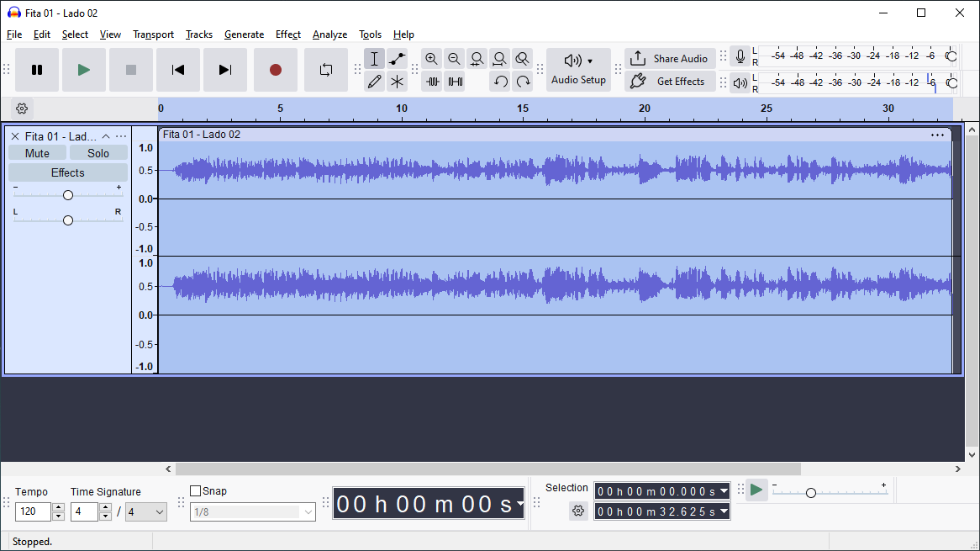Click the red Record button

pyautogui.click(x=276, y=70)
